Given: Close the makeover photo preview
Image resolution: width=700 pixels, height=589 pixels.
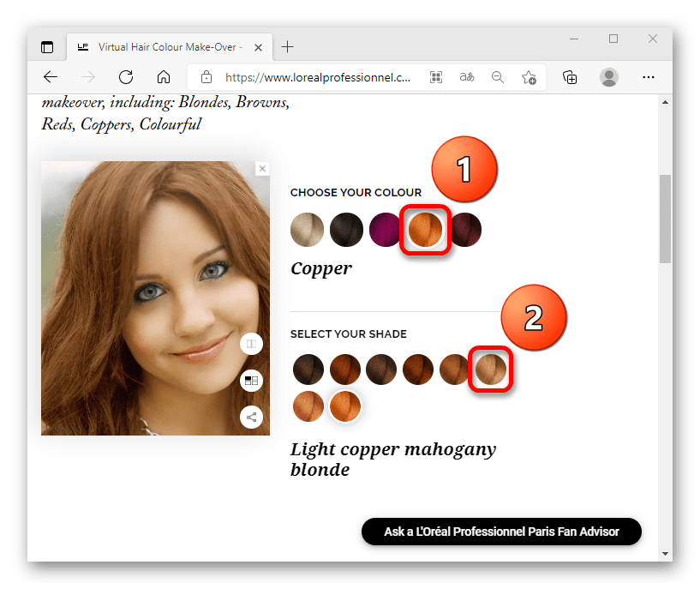Looking at the screenshot, I should tap(262, 168).
